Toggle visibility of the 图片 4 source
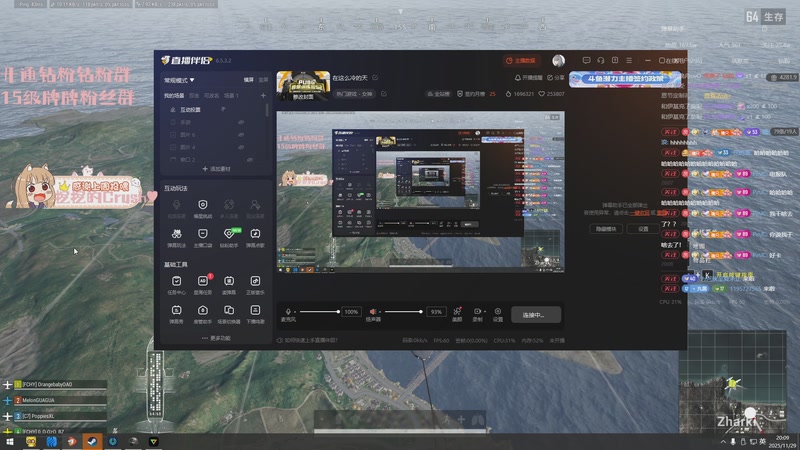The image size is (800, 450). pyautogui.click(x=241, y=147)
